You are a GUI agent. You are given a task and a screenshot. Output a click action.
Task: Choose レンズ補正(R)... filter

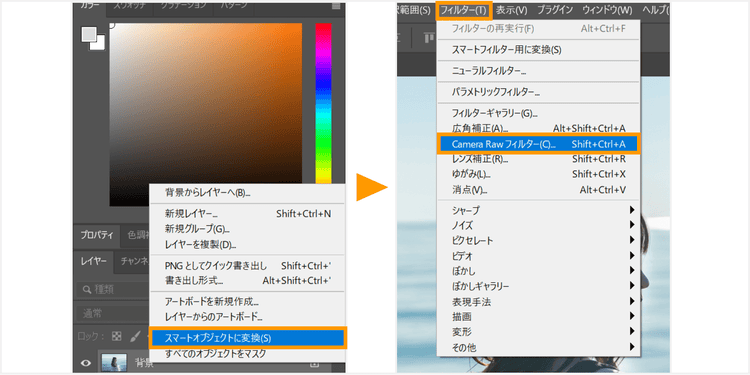click(538, 159)
